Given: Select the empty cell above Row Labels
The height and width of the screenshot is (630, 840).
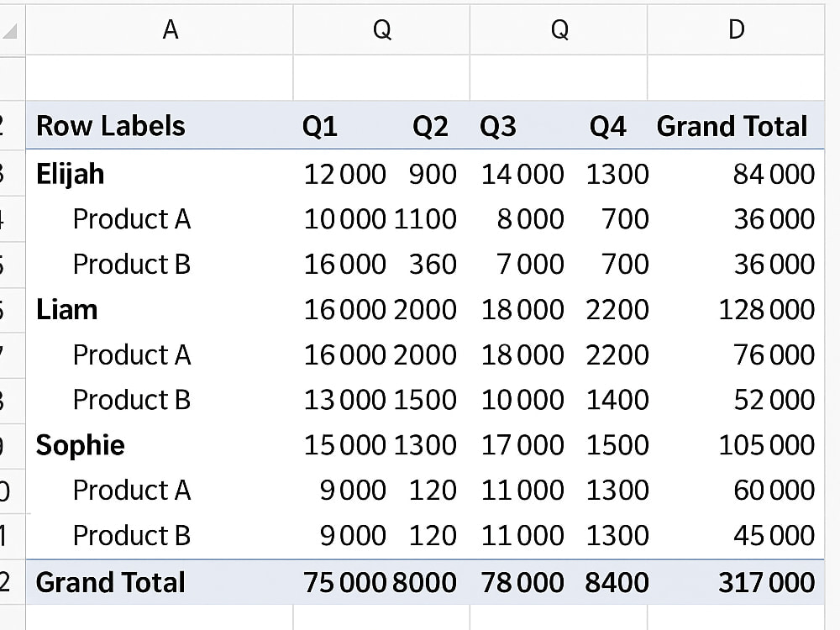Looking at the screenshot, I should point(160,77).
